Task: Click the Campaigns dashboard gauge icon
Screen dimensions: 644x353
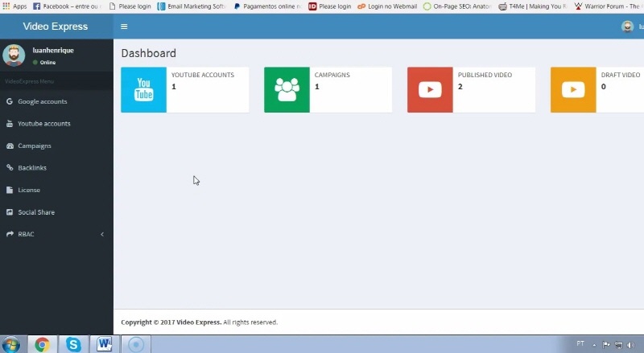Action: point(10,146)
